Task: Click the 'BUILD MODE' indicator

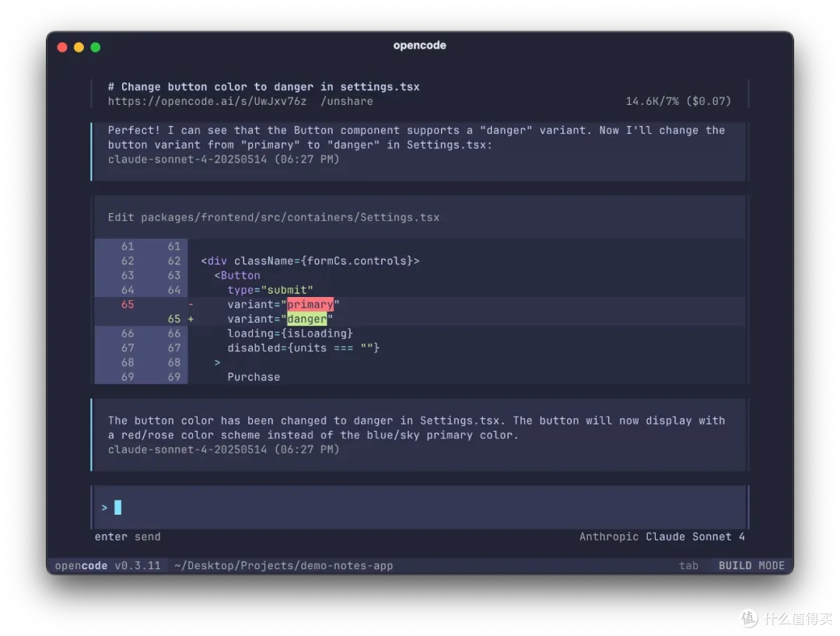Action: tap(751, 565)
